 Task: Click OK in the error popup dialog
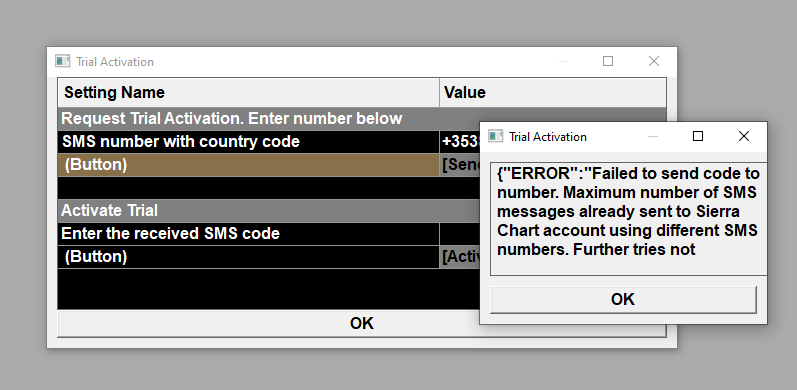(x=623, y=299)
